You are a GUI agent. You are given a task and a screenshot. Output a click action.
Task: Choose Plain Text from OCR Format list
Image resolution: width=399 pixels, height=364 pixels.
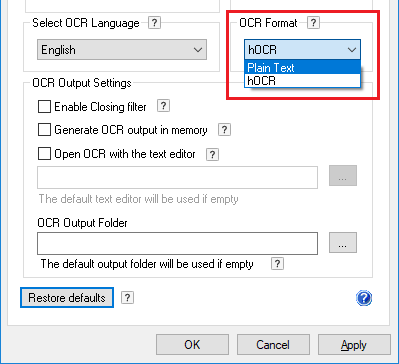303,68
